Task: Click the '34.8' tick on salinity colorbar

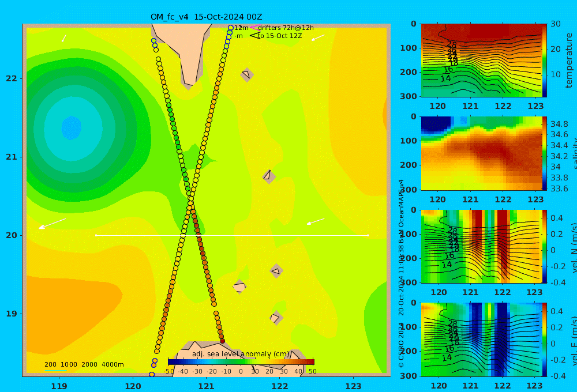Action: coord(559,124)
